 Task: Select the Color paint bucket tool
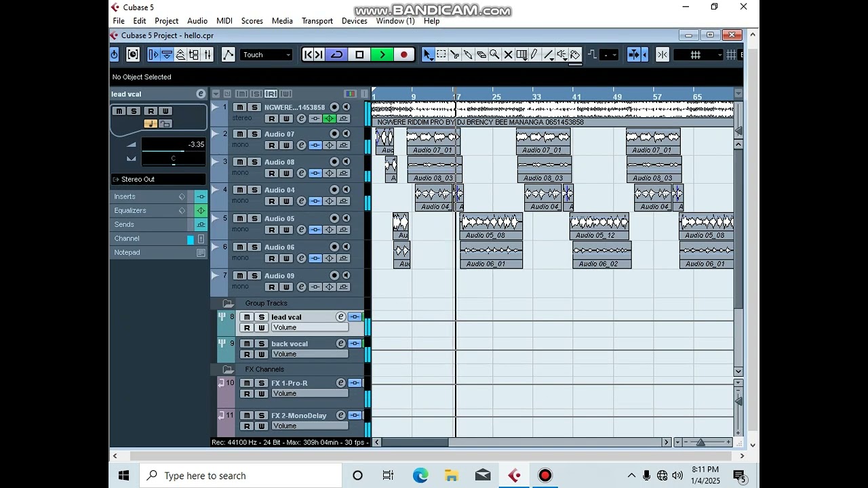[575, 55]
